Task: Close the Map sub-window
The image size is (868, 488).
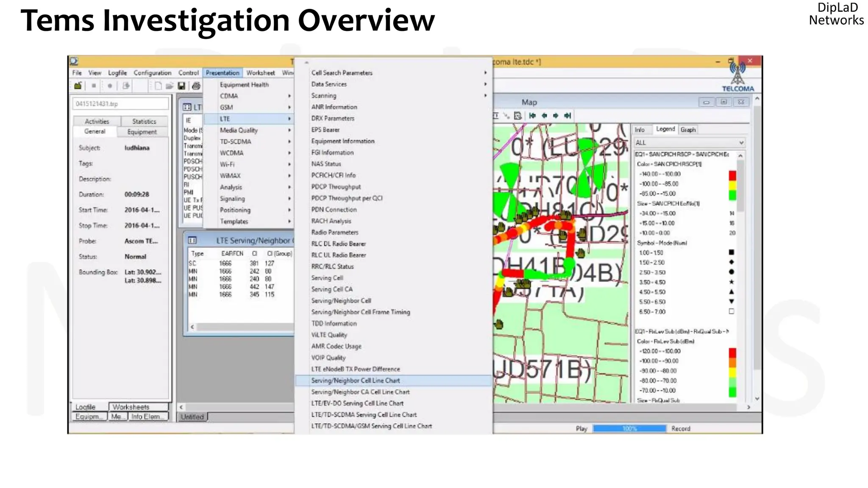Action: [741, 102]
